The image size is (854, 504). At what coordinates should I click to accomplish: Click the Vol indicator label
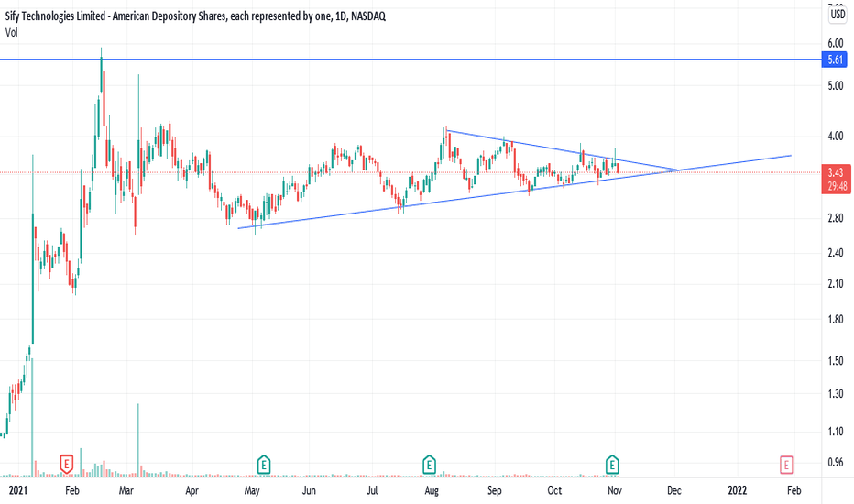point(11,33)
